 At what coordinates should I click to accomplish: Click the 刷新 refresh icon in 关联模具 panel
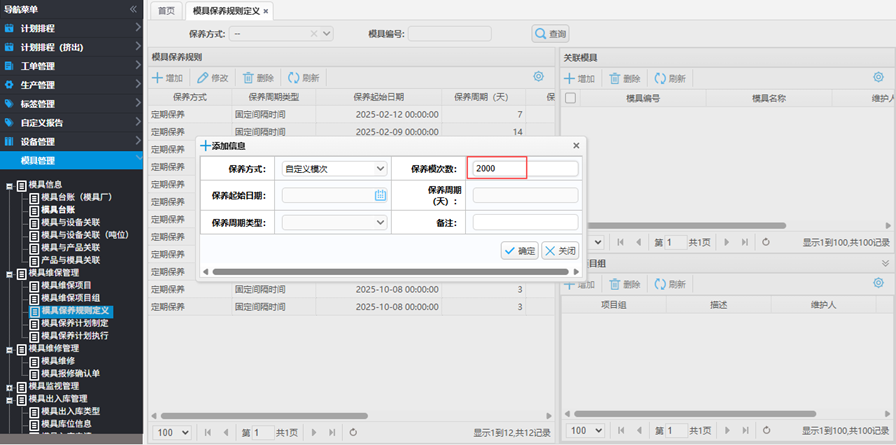[660, 78]
